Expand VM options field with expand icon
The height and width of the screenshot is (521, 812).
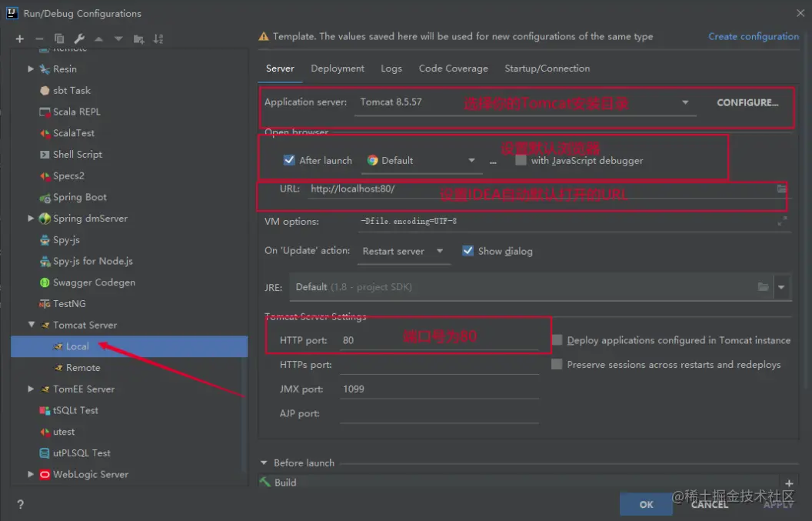782,222
